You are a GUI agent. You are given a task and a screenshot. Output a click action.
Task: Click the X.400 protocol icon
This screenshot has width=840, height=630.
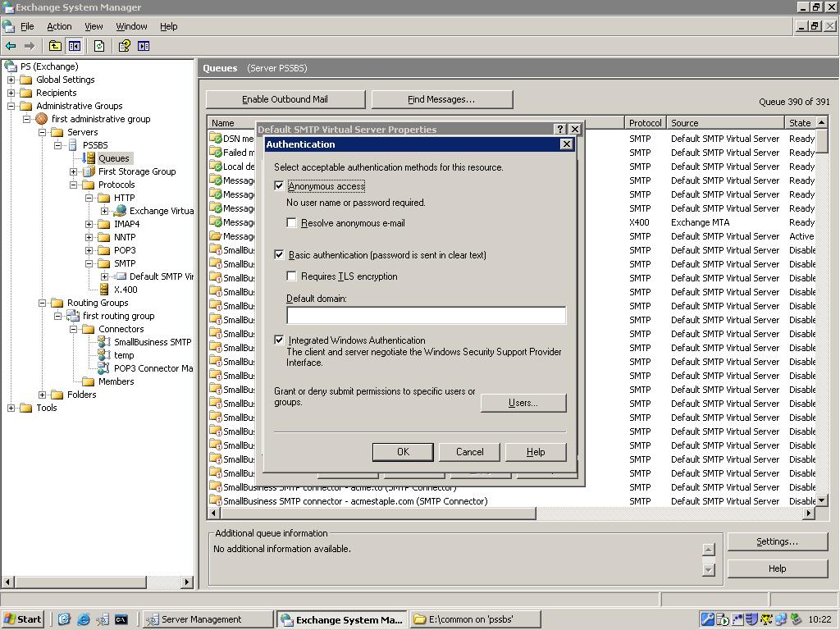(104, 290)
